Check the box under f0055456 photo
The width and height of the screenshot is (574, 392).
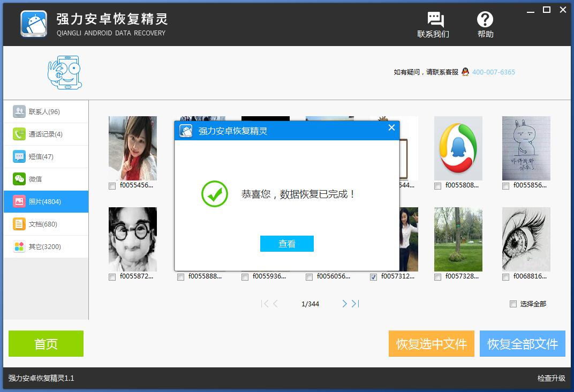(x=112, y=186)
